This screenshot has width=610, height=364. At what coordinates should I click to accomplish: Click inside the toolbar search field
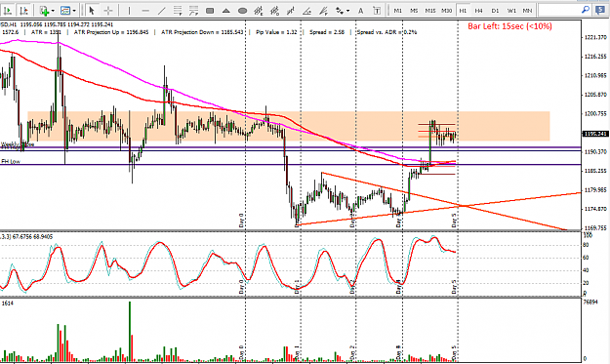(x=559, y=11)
